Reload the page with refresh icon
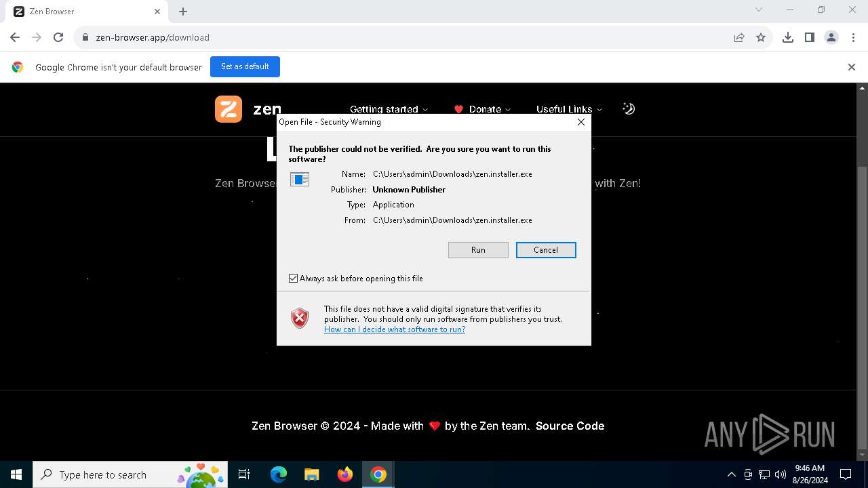Screen dimensions: 868x488 click(x=58, y=37)
